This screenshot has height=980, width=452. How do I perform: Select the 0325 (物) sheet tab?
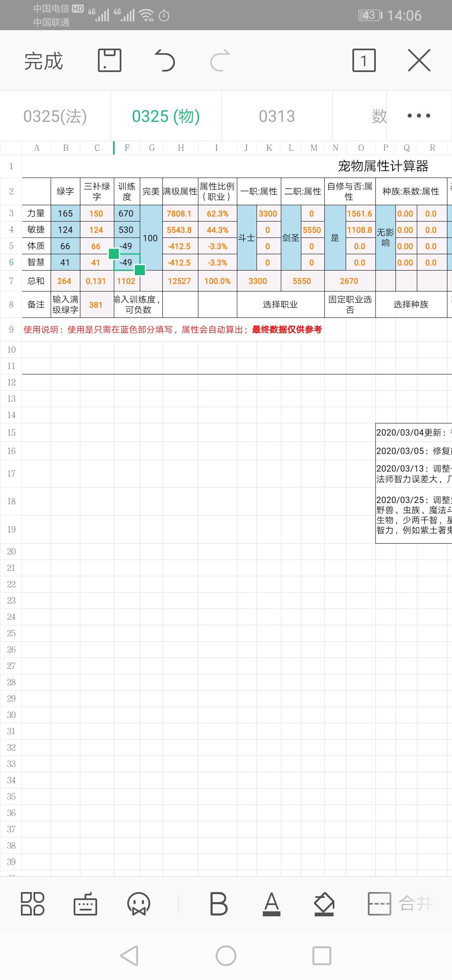coord(166,116)
